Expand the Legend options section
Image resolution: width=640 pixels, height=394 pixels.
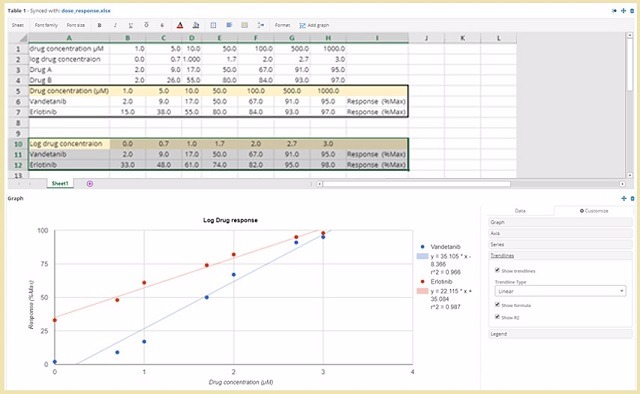pyautogui.click(x=560, y=334)
